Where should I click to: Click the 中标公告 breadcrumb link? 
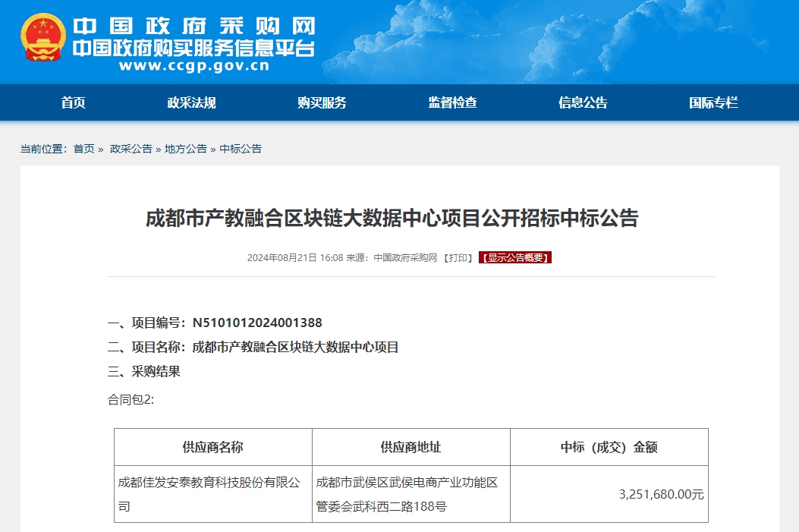pos(239,150)
